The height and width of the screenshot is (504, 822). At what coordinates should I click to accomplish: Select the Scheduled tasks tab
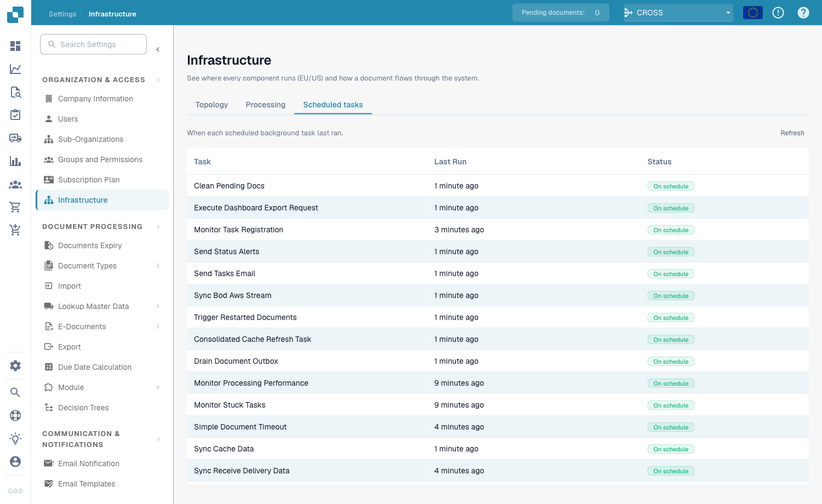pyautogui.click(x=333, y=105)
